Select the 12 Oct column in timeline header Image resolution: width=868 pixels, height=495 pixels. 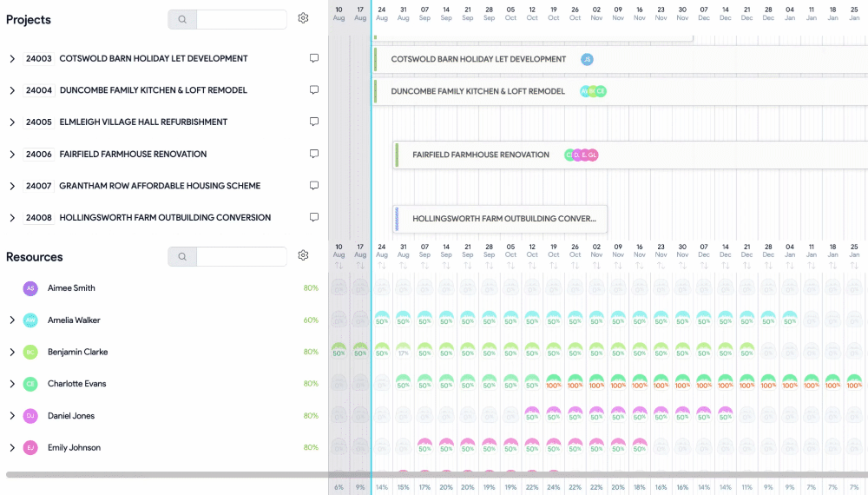[x=532, y=13]
